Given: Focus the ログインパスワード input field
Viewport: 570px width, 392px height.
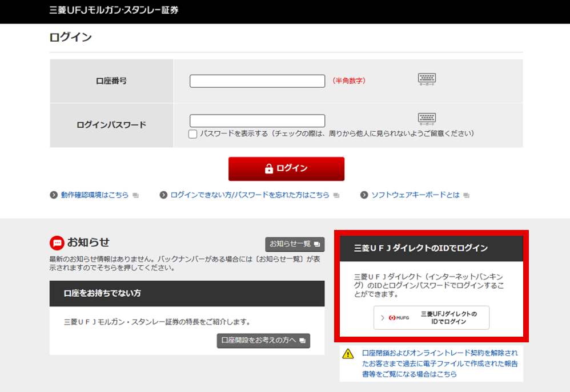Looking at the screenshot, I should coord(258,120).
